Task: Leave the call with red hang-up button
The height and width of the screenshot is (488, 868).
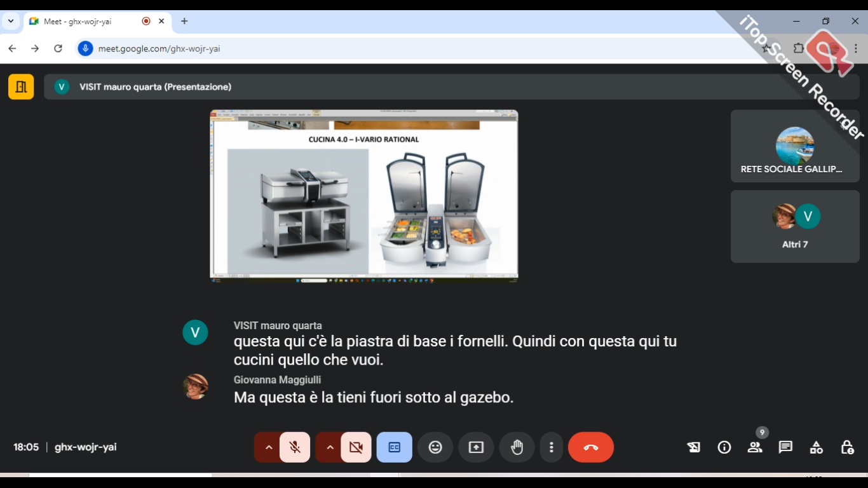Action: point(591,447)
